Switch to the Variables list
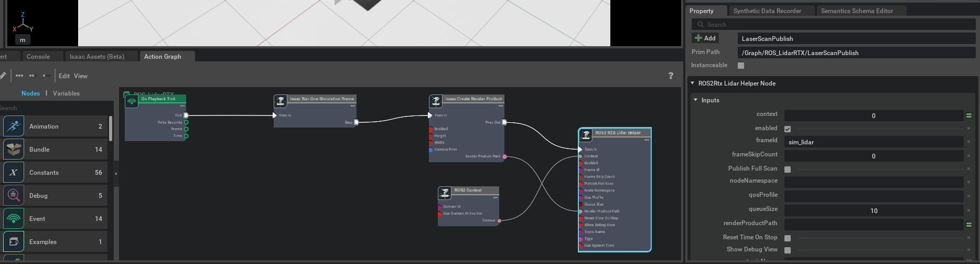This screenshot has height=264, width=980. click(66, 93)
